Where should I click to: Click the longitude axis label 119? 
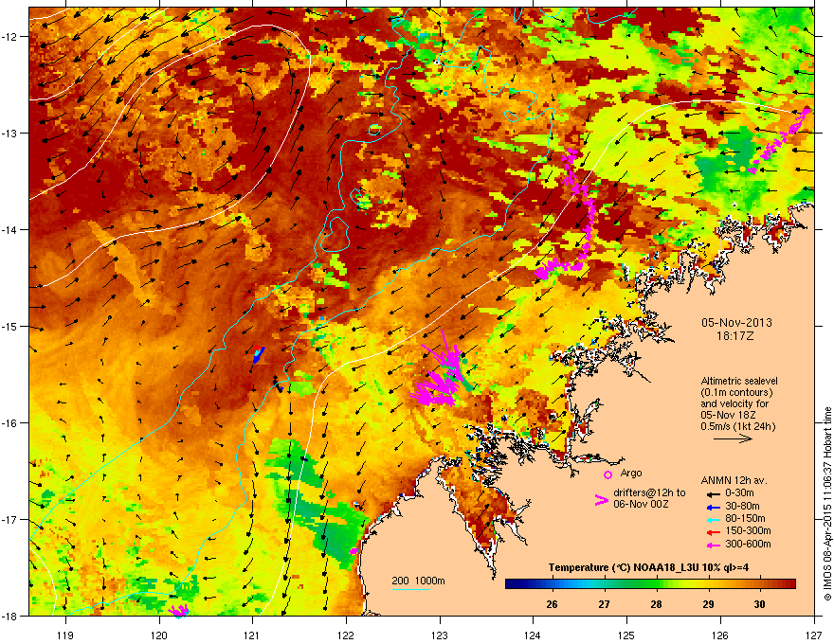coord(65,635)
